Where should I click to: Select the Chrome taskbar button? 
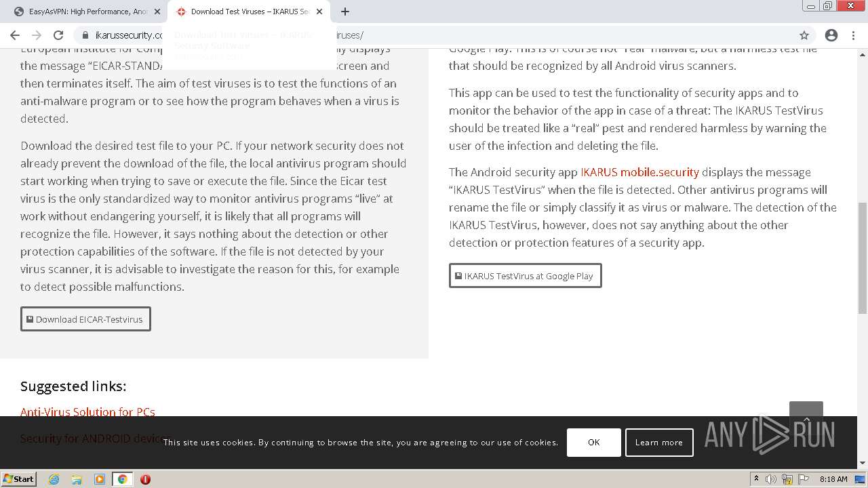[123, 479]
